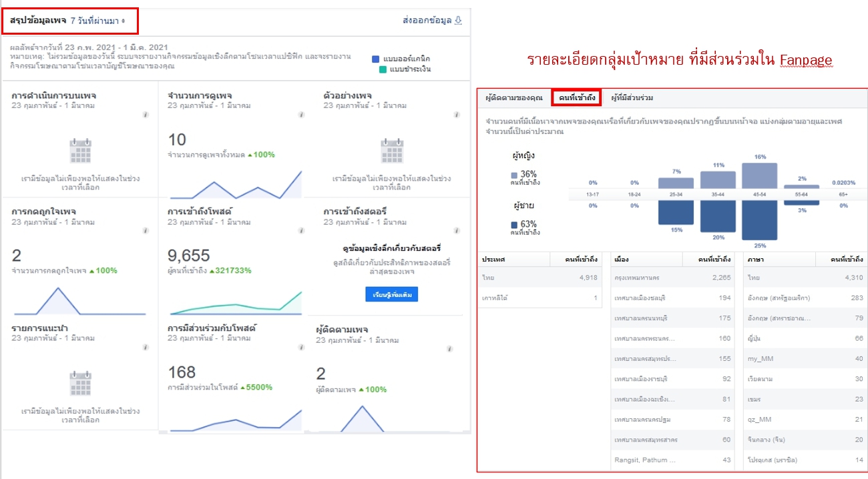Screen dimensions: 868x479
Task: Select my_MM language row
Action: click(806, 359)
